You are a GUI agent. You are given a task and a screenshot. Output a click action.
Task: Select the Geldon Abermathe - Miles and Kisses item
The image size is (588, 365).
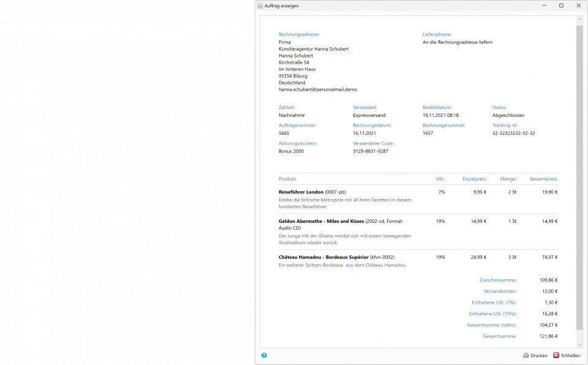click(321, 221)
